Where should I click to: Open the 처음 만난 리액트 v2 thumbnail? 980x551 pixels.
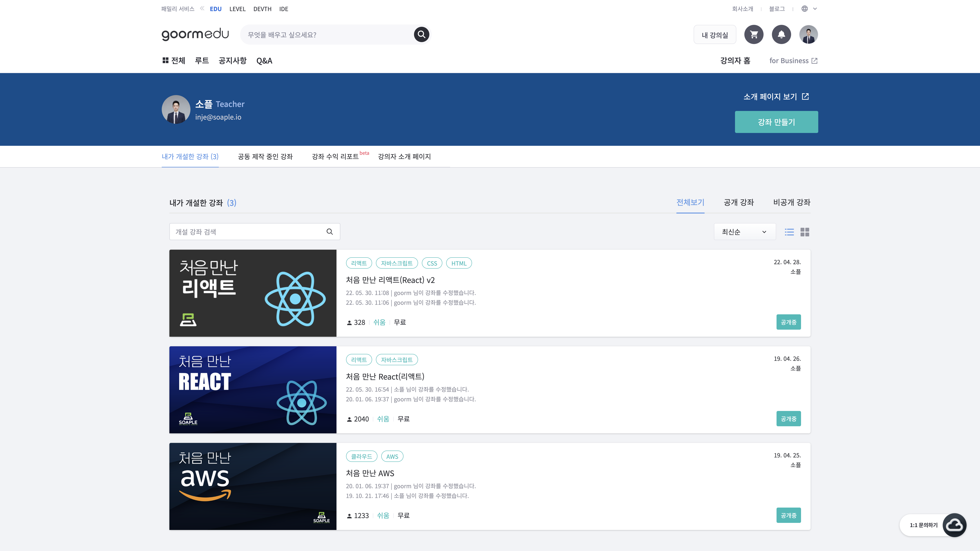[253, 293]
